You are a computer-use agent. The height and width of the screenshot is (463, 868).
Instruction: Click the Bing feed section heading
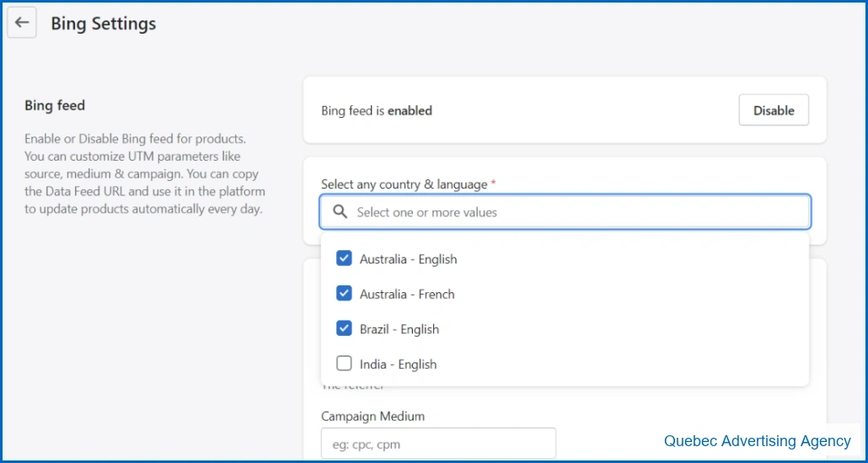click(55, 105)
